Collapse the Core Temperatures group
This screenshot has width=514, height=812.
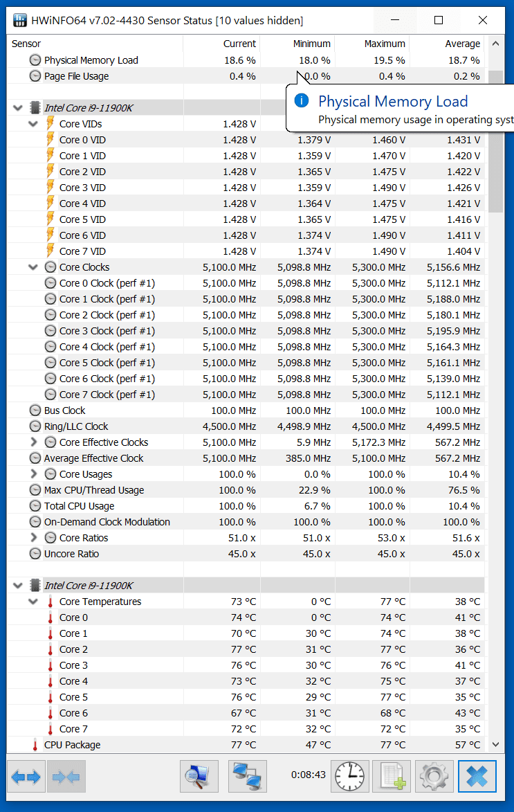pyautogui.click(x=33, y=602)
